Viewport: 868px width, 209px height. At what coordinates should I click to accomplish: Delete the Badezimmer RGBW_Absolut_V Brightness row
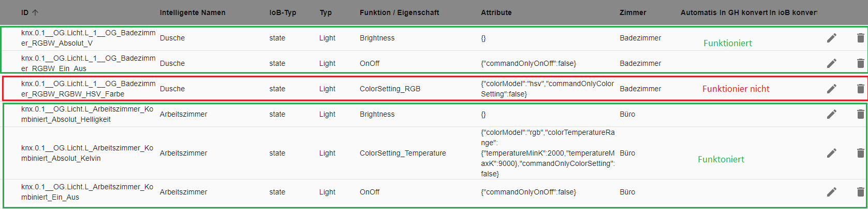tap(860, 38)
